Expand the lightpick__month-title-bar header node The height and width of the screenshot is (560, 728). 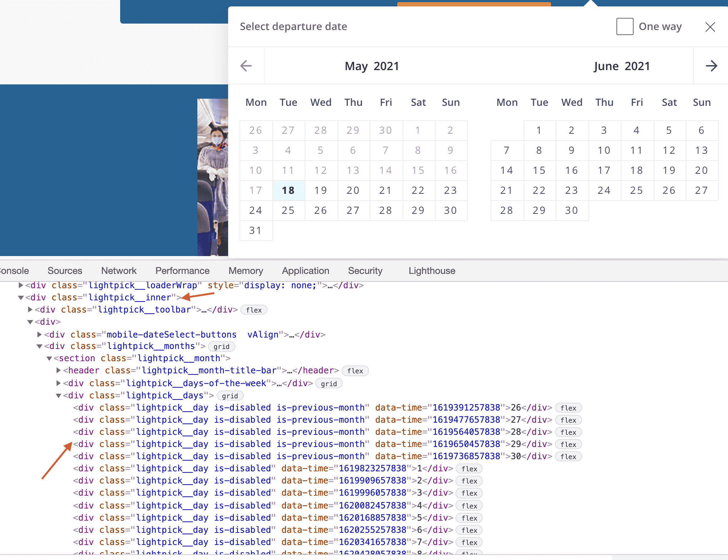59,370
